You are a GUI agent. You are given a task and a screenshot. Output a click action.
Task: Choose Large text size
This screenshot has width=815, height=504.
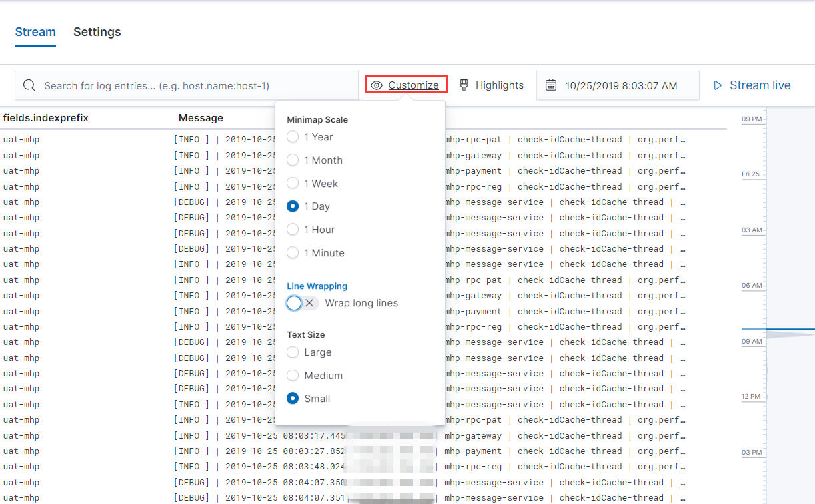[x=293, y=352]
